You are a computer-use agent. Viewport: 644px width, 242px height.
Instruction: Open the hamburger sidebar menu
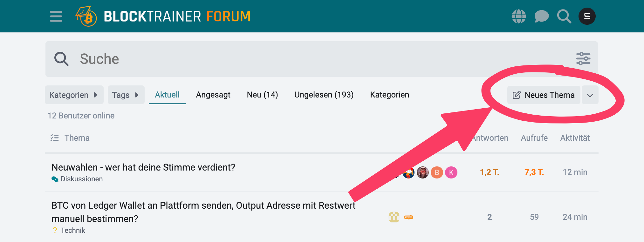[x=56, y=16]
